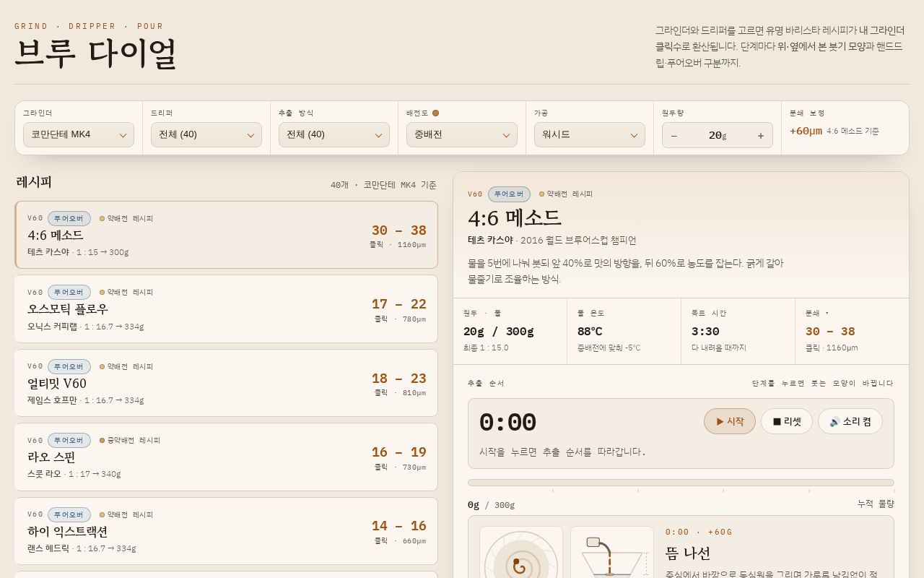Click the 원두량 value field showing 20g
Screen dimensions: 924x578
717,135
